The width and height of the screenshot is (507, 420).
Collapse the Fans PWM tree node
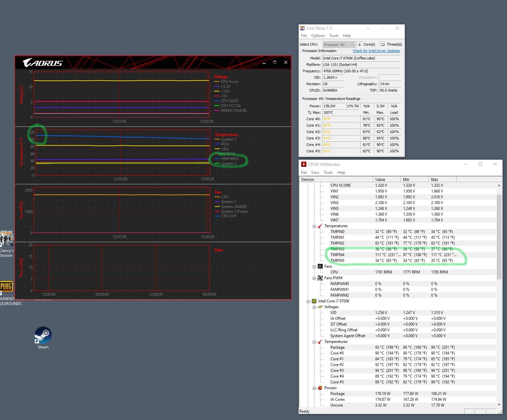click(314, 278)
